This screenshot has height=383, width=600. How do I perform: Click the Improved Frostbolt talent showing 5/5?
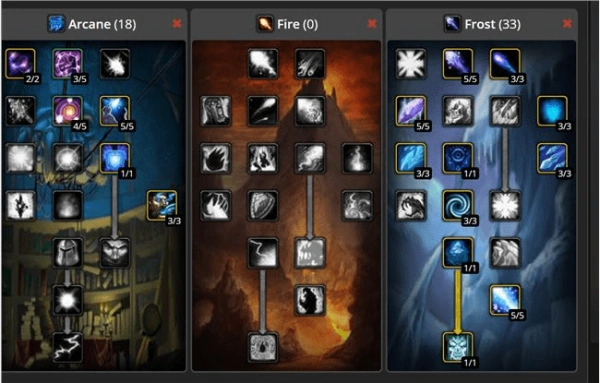coord(458,64)
